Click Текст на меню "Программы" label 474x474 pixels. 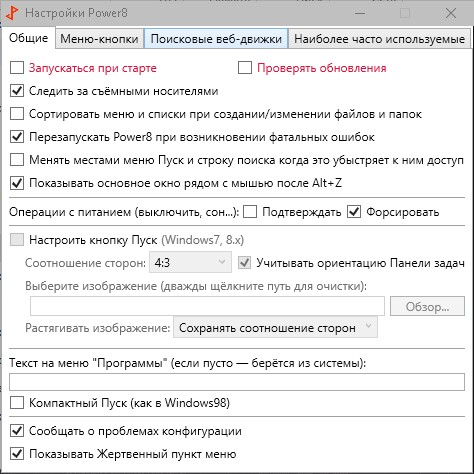click(187, 363)
